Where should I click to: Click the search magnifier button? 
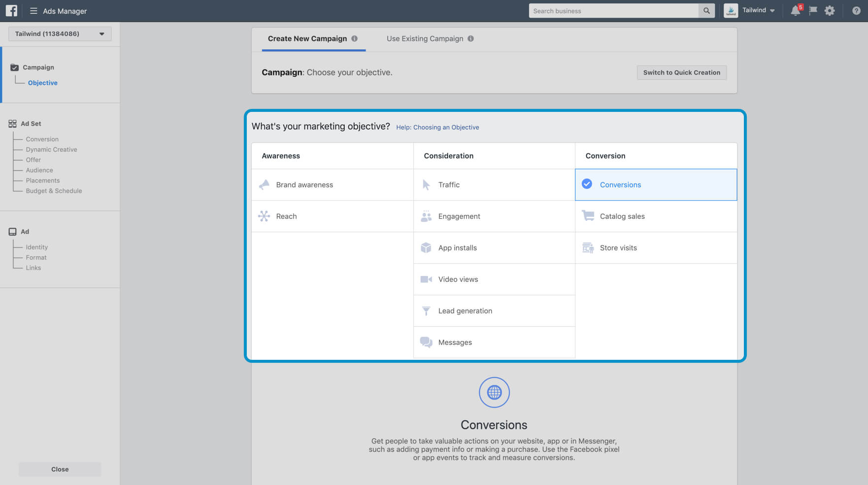point(706,11)
